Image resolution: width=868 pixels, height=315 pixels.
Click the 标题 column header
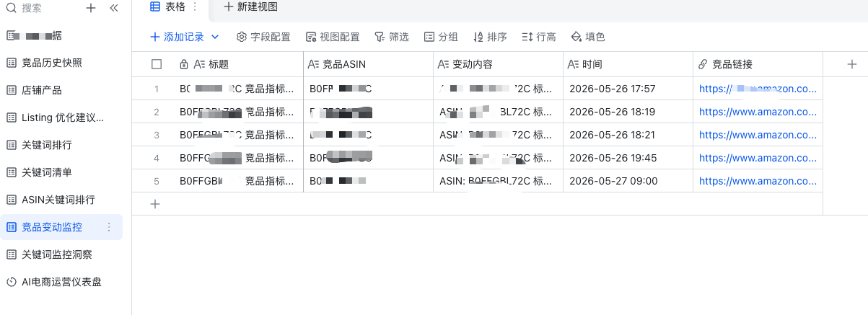pos(238,64)
